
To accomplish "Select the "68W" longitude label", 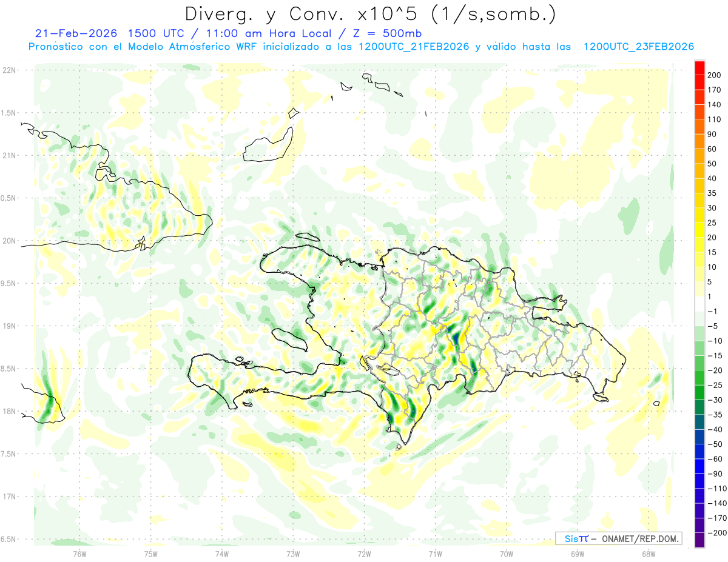I will [648, 554].
